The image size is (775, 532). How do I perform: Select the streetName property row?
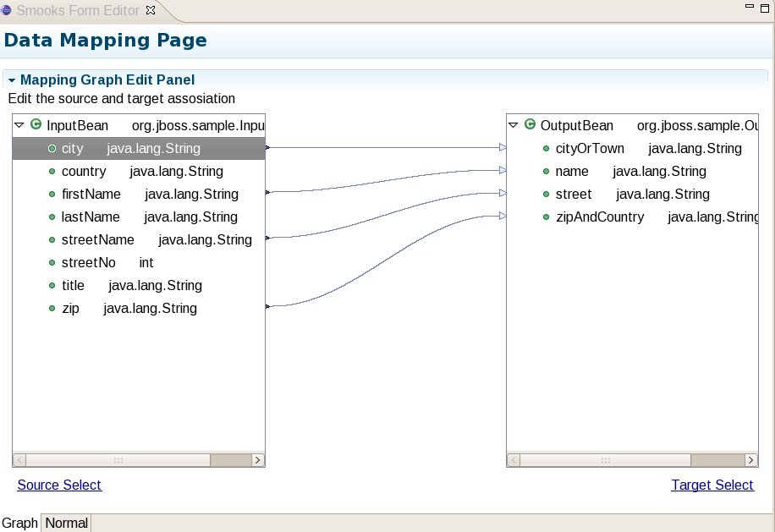tap(139, 239)
